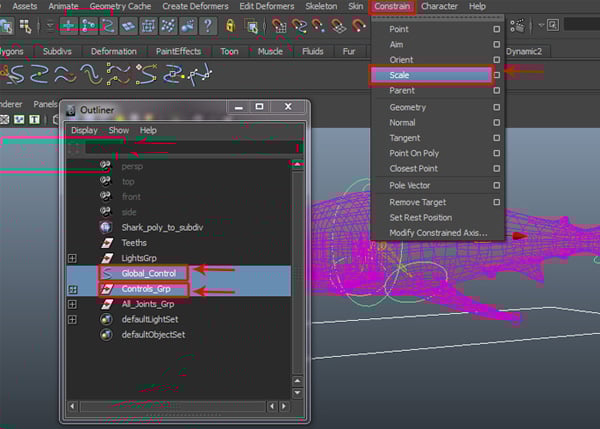Open Remove Target options box
The image size is (600, 429).
pyautogui.click(x=496, y=202)
